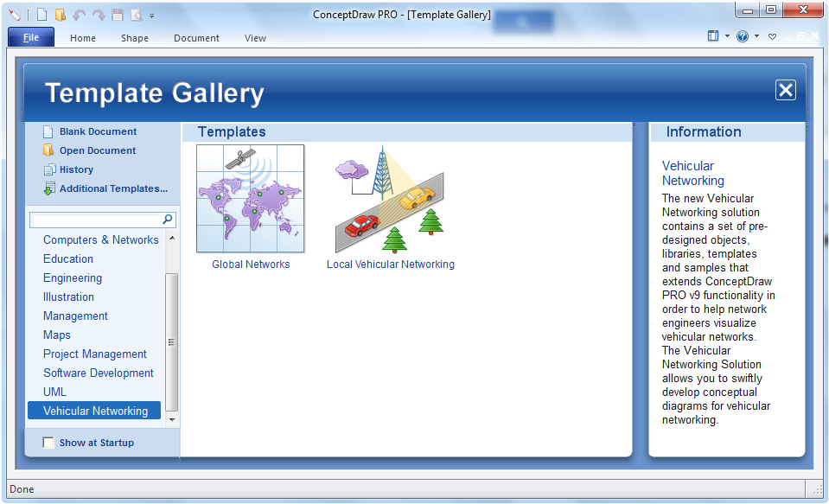
Task: Select the Maps category
Action: point(56,335)
